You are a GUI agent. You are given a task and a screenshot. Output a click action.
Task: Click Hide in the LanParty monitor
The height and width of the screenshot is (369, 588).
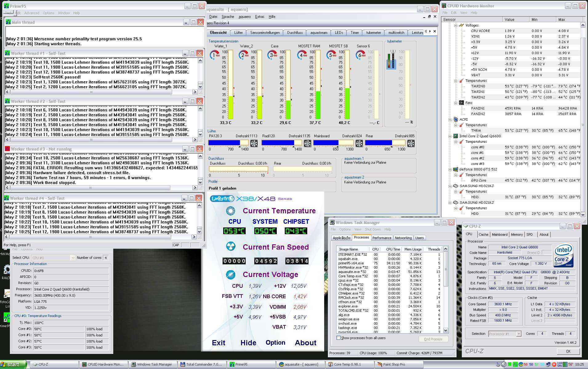[x=248, y=343]
